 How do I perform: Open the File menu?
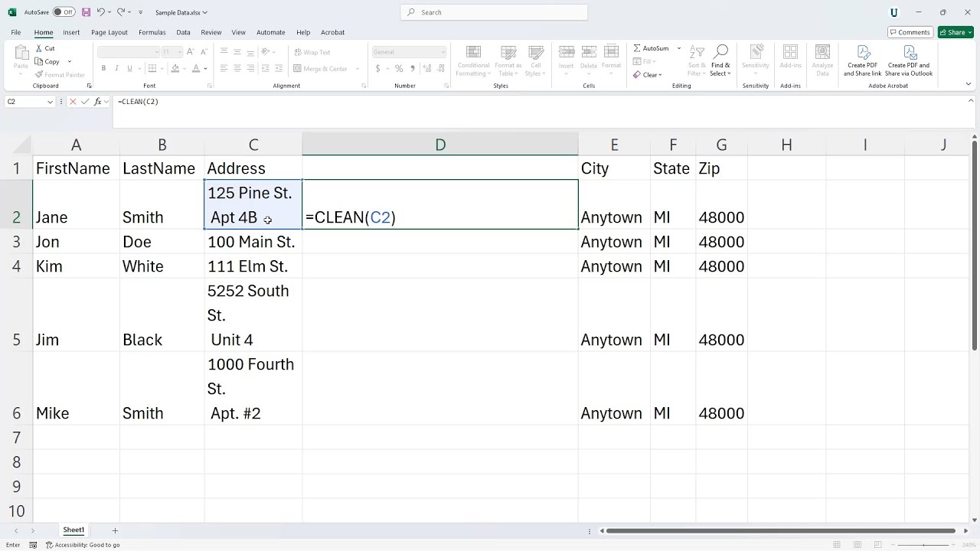click(15, 32)
